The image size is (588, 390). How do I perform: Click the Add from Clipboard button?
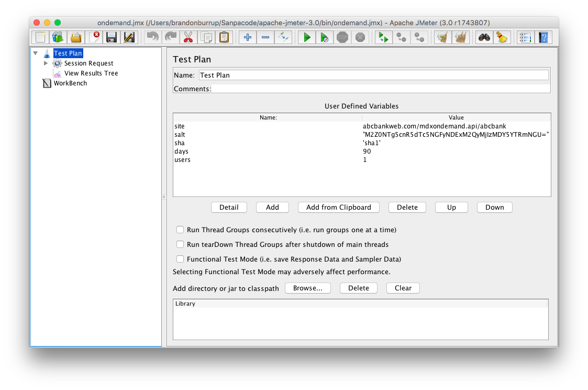(x=338, y=207)
